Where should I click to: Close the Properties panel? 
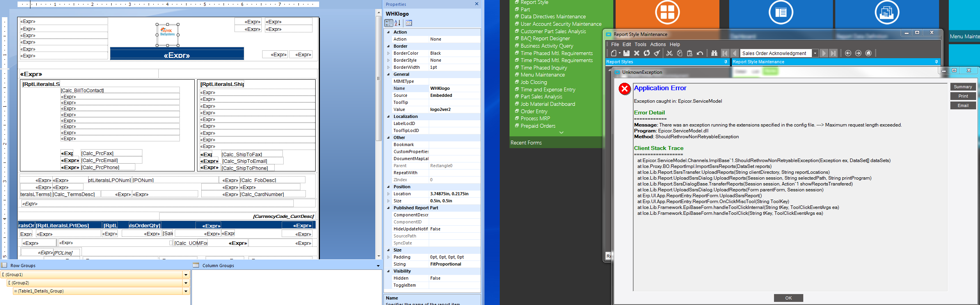pos(477,4)
